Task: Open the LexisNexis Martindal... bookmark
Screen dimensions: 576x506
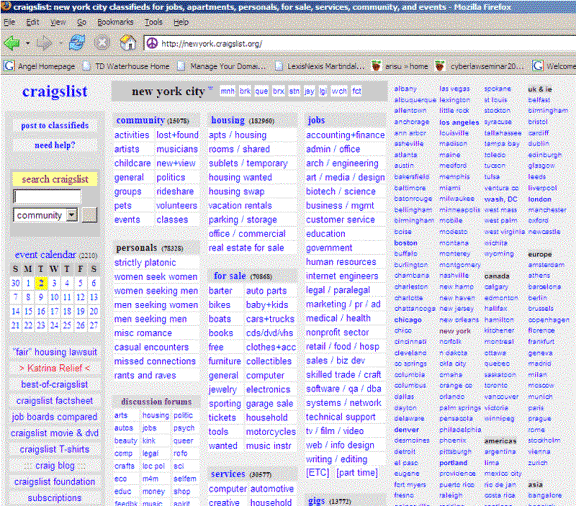Action: click(319, 66)
